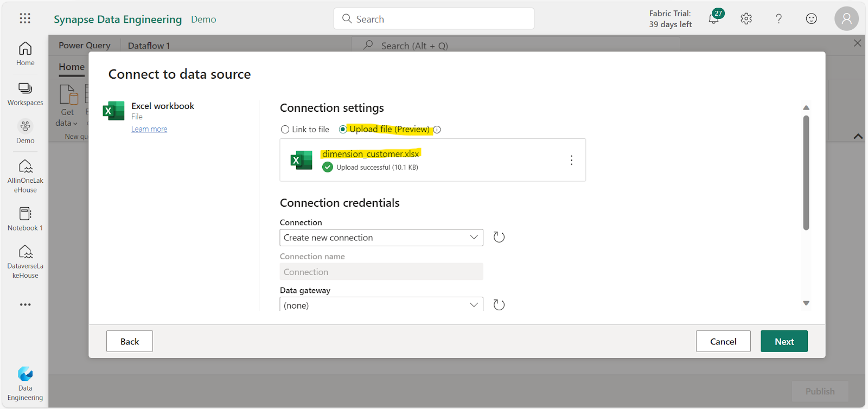Image resolution: width=868 pixels, height=409 pixels.
Task: Open Data Engineering experience switcher
Action: tap(25, 384)
